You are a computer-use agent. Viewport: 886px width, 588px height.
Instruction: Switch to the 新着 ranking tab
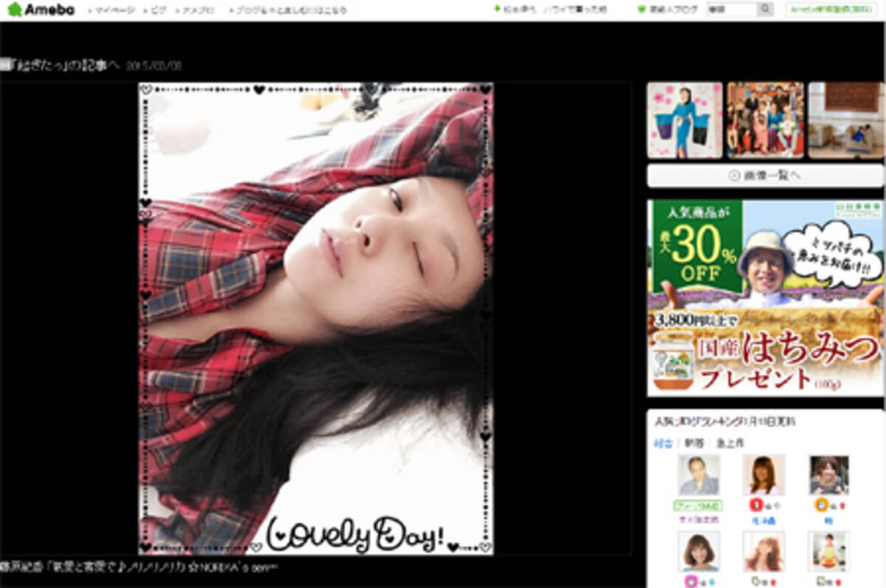691,443
